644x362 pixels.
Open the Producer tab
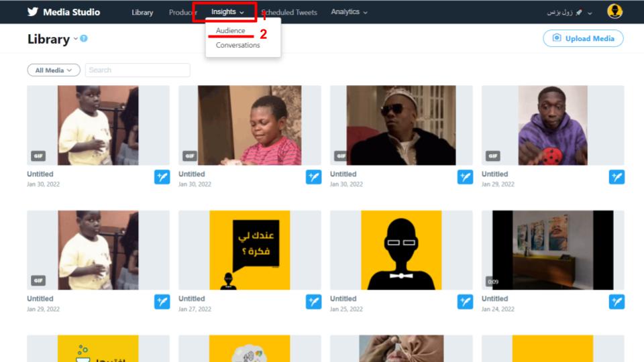(182, 12)
